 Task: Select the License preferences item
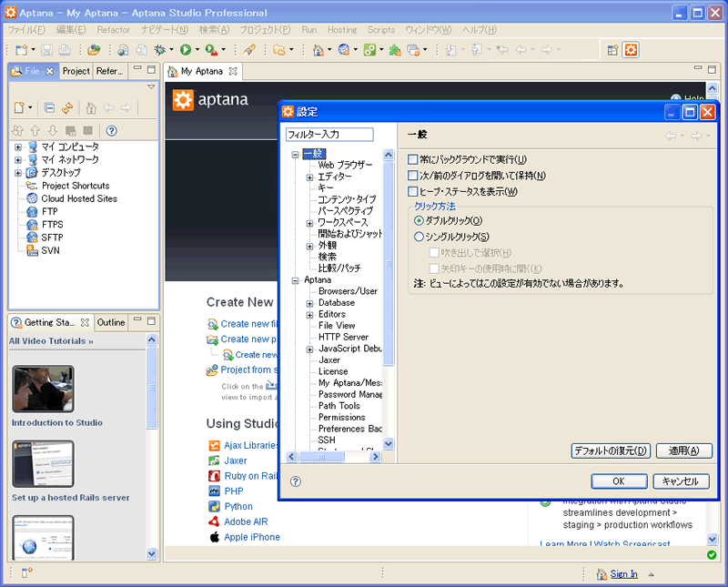333,371
